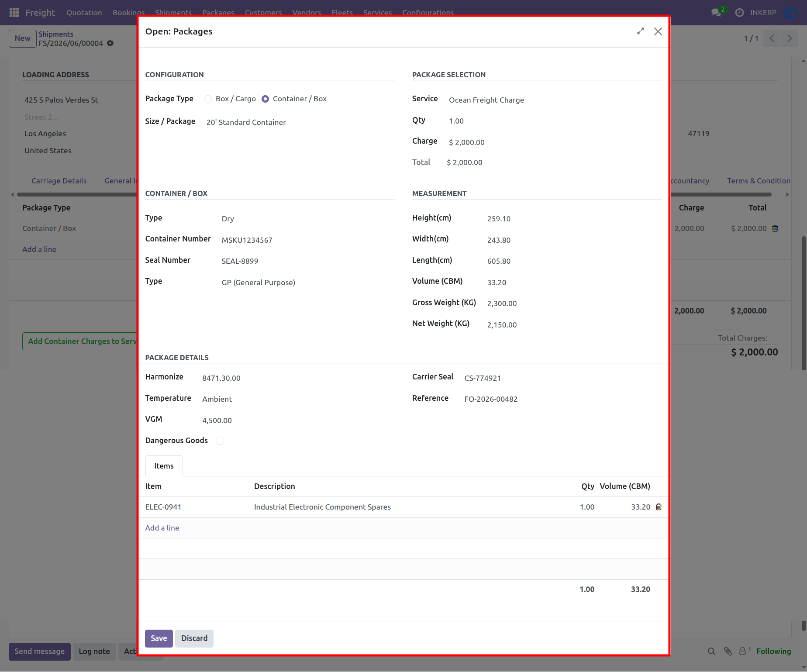807x672 pixels.
Task: Switch to the Items tab
Action: tap(164, 466)
